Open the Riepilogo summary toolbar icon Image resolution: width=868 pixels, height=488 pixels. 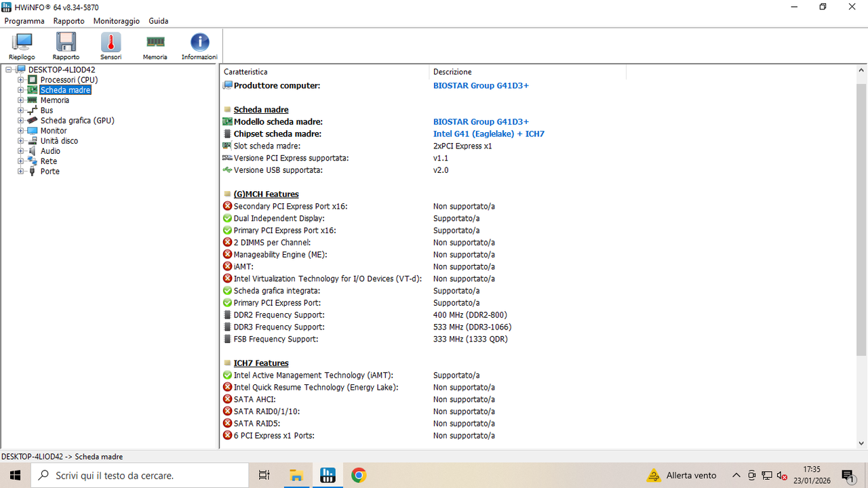click(x=22, y=47)
